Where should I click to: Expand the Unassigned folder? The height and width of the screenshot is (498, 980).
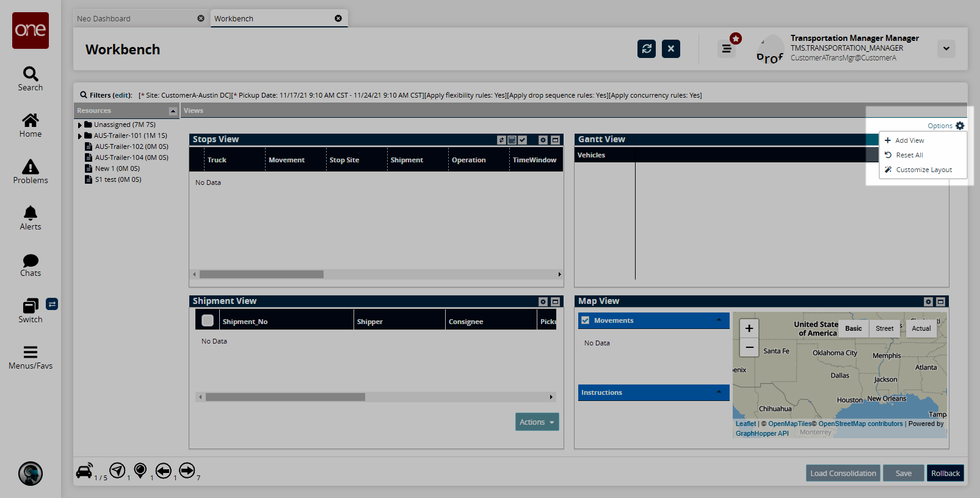click(80, 125)
